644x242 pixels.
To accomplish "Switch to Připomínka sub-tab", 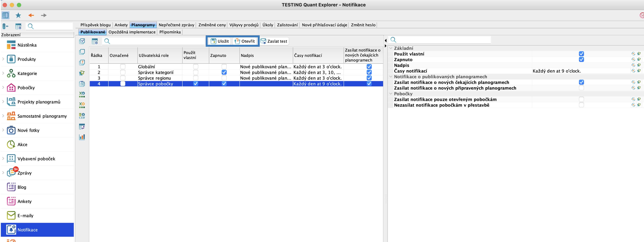I will 170,32.
